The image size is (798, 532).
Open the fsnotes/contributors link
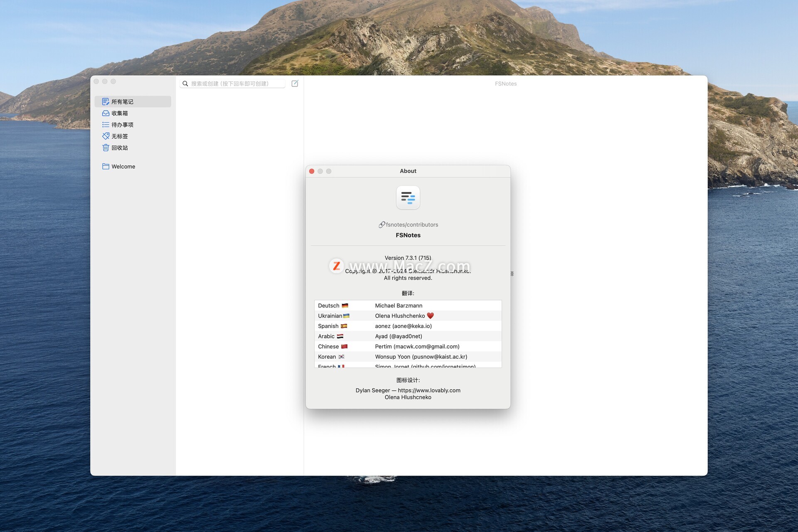tap(412, 225)
